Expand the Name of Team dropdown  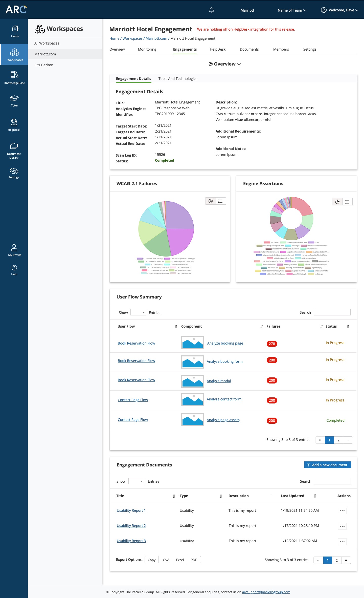(292, 10)
